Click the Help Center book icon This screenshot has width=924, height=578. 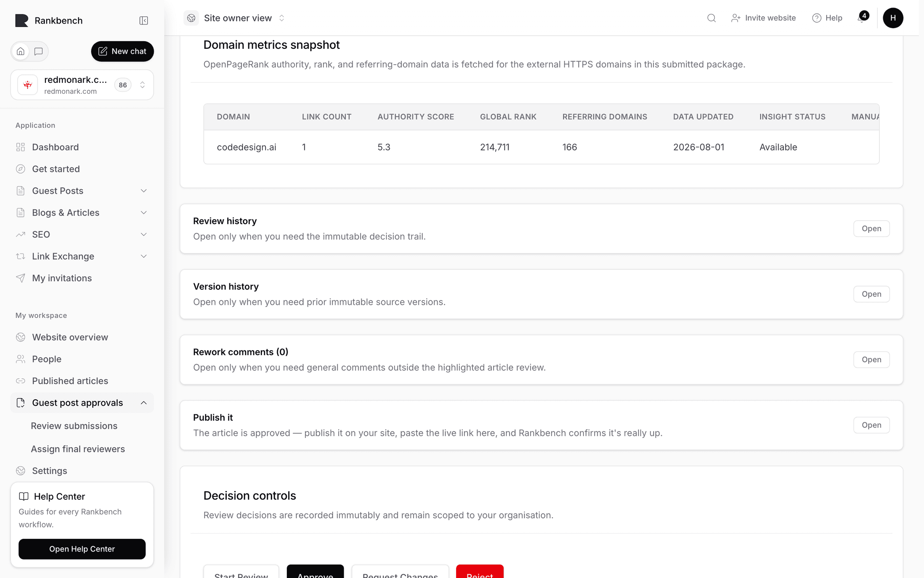click(24, 496)
